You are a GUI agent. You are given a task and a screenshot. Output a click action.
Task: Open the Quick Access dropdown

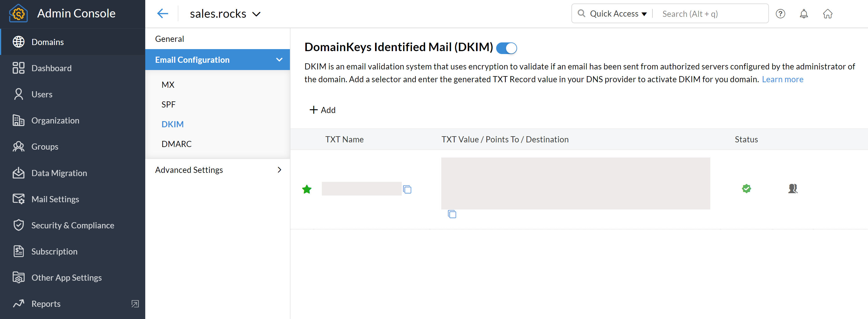pos(618,14)
